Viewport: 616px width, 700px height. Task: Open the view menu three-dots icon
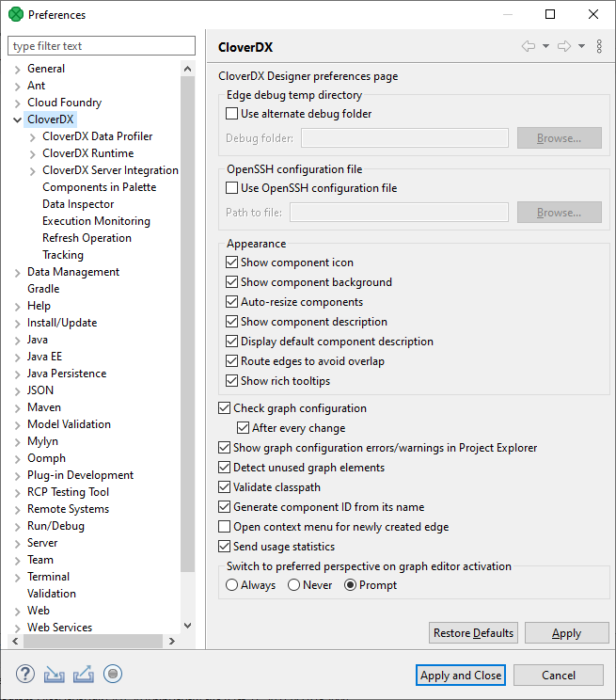(599, 46)
